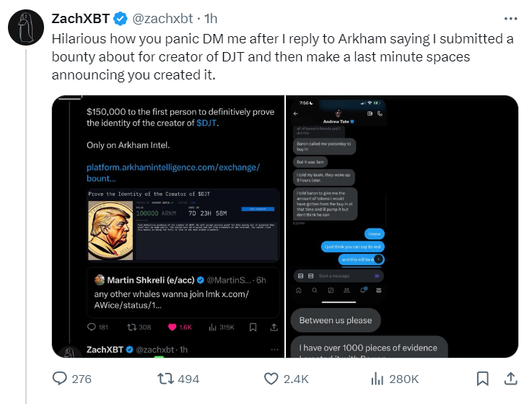Click the 'Between us please' message bubble
Image resolution: width=532 pixels, height=404 pixels.
pyautogui.click(x=336, y=320)
